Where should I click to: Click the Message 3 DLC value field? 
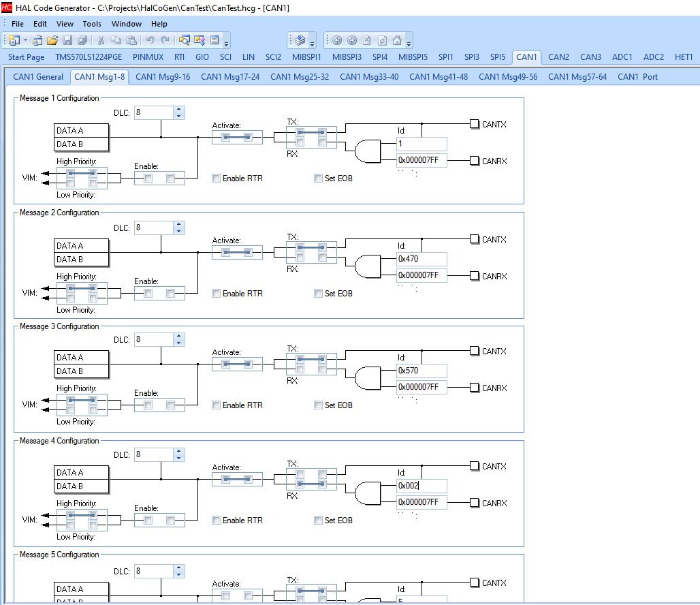click(154, 339)
